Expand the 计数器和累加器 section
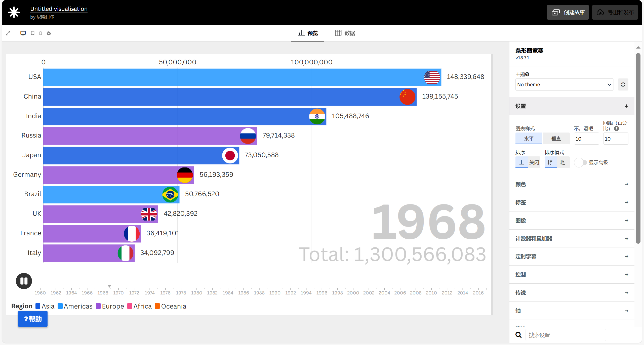Image resolution: width=644 pixels, height=345 pixels. (572, 239)
